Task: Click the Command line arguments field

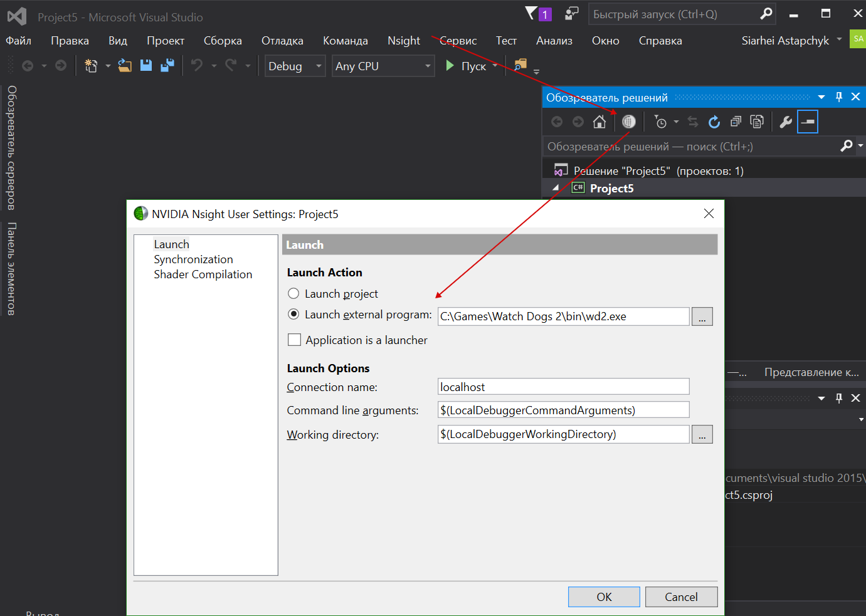Action: [x=563, y=410]
